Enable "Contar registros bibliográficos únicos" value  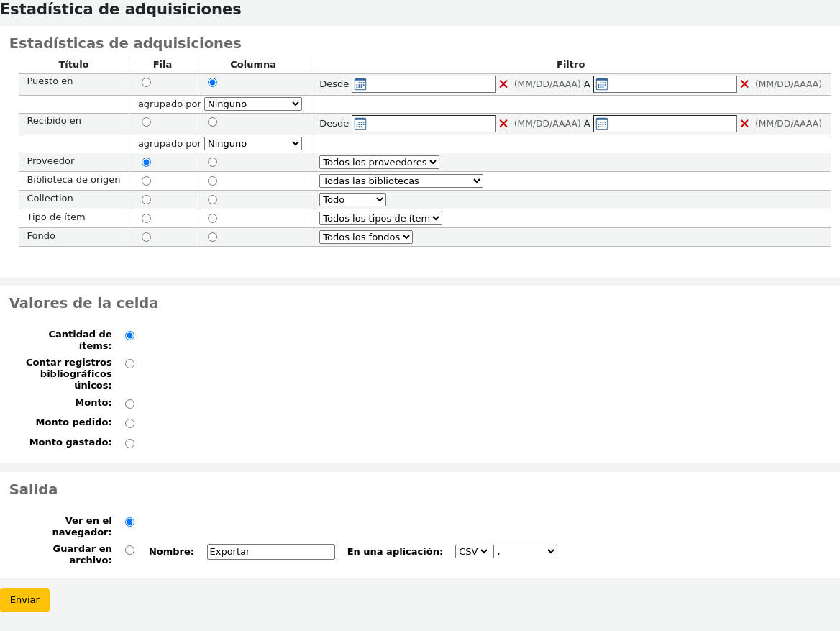point(129,363)
